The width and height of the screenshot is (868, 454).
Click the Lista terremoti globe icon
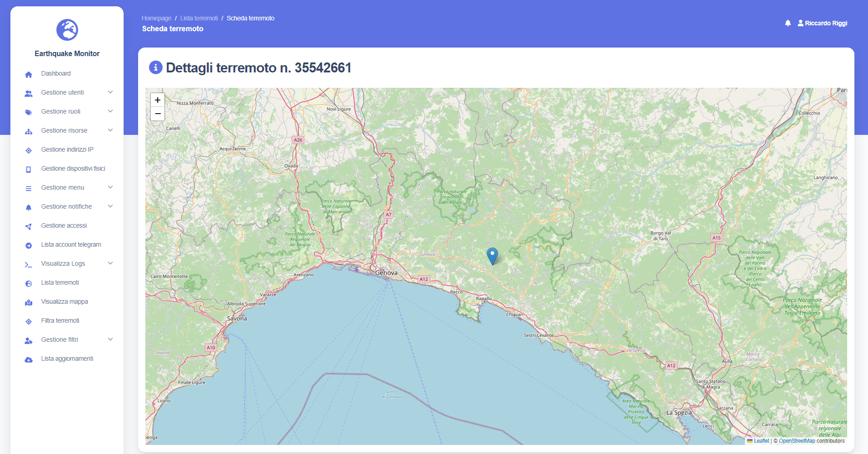point(29,283)
